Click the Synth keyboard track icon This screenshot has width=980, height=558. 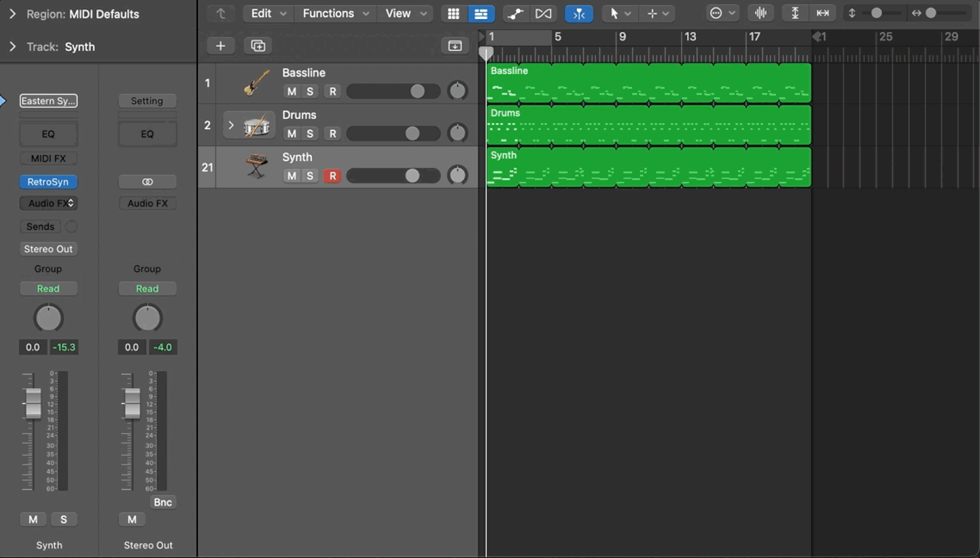click(256, 167)
